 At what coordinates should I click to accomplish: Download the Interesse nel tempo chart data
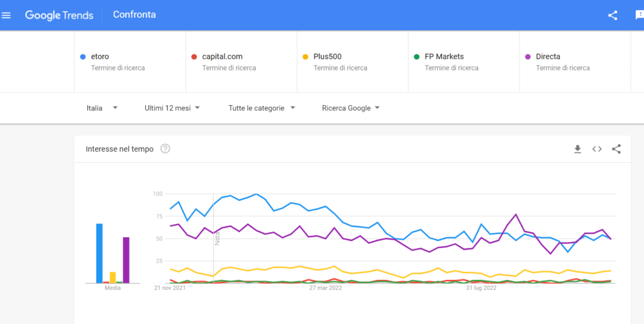coord(577,149)
